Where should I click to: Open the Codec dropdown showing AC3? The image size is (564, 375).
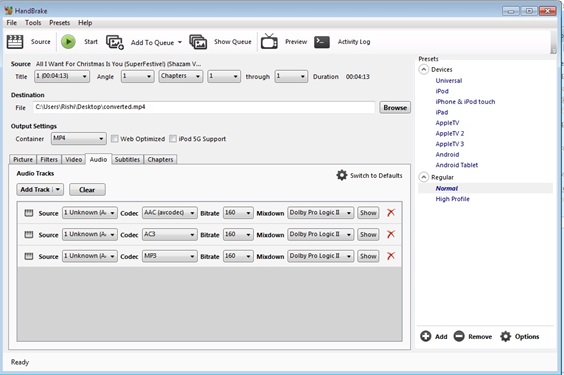[169, 234]
